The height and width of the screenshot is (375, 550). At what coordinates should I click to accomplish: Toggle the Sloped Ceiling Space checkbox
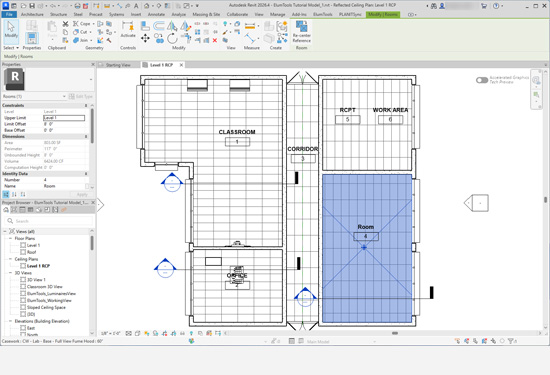pos(23,307)
